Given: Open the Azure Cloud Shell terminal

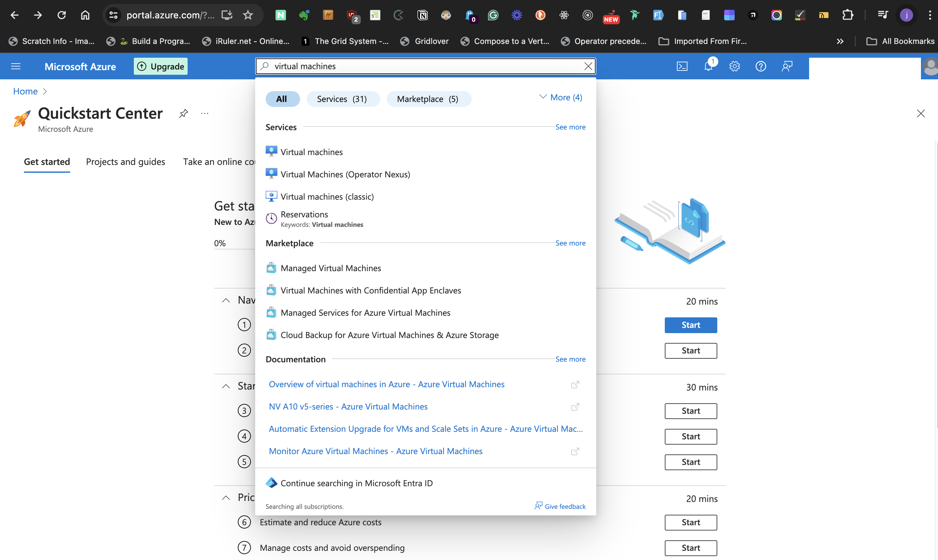Looking at the screenshot, I should pyautogui.click(x=683, y=66).
